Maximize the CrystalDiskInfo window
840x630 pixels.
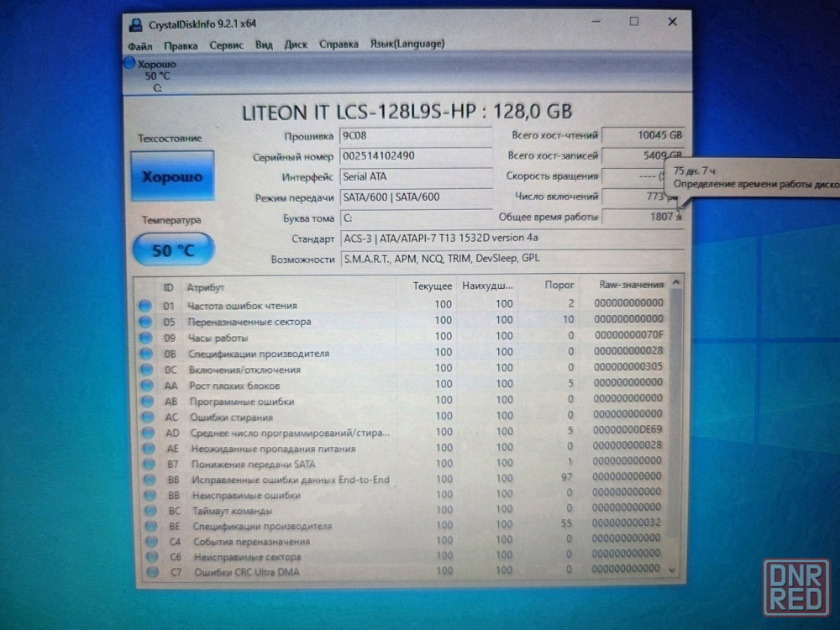point(633,22)
